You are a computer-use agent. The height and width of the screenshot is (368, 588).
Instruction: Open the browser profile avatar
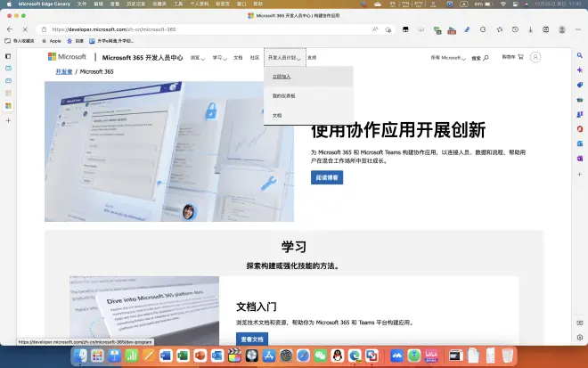tap(562, 29)
